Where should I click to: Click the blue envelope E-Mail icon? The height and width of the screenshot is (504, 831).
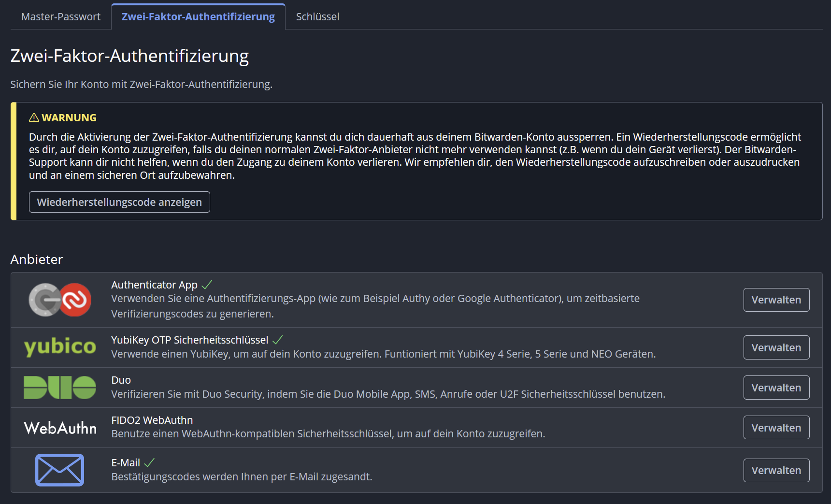pyautogui.click(x=60, y=470)
